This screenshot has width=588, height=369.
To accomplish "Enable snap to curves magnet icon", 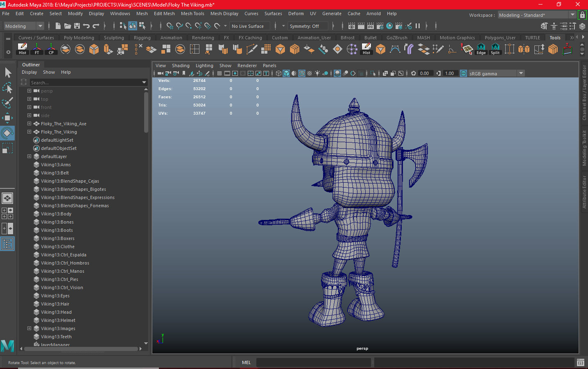I will (179, 26).
